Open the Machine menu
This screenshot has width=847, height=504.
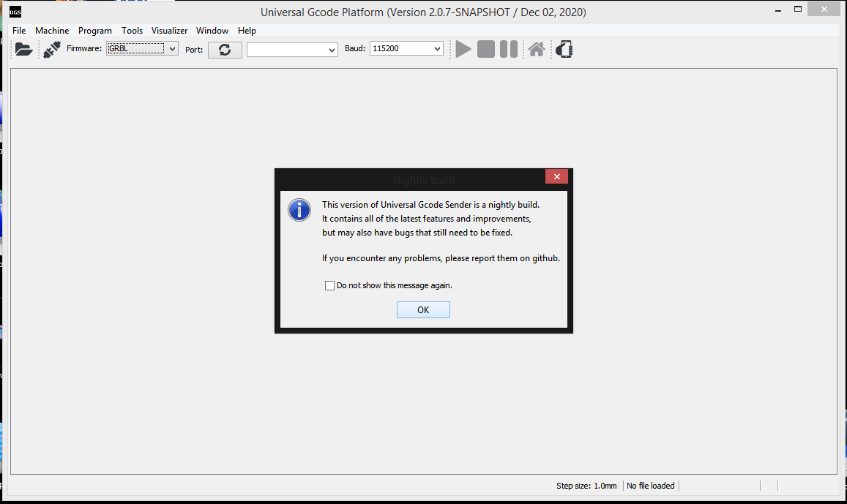coord(52,31)
